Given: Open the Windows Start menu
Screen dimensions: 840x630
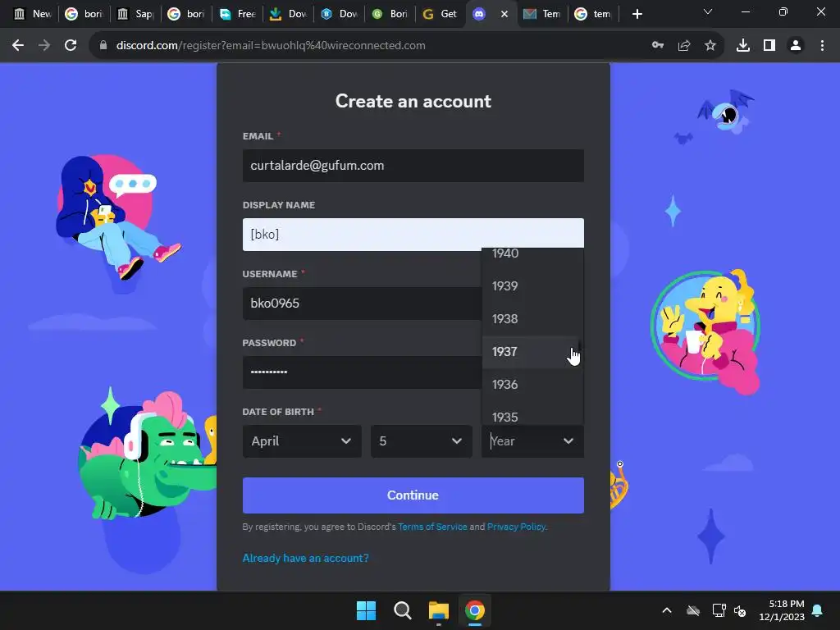Looking at the screenshot, I should point(367,610).
